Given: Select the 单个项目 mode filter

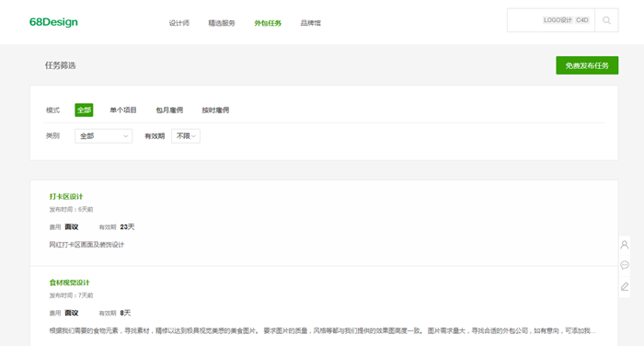Looking at the screenshot, I should [x=123, y=110].
